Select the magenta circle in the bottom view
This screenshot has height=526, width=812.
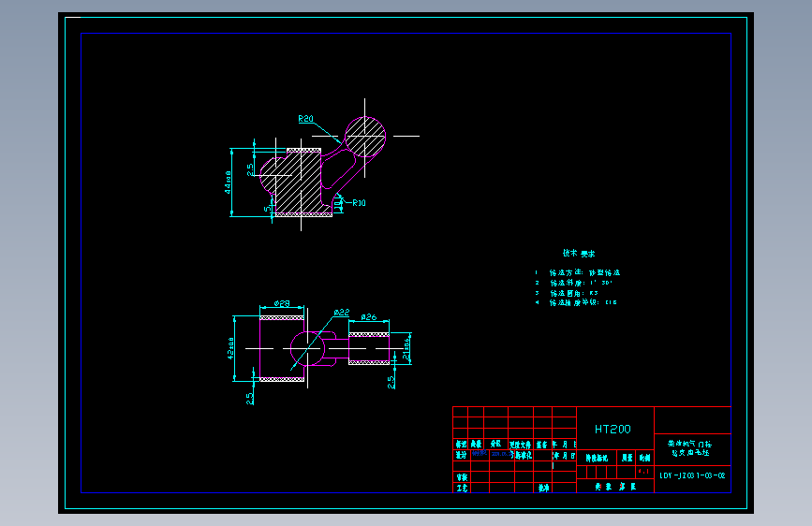307,348
